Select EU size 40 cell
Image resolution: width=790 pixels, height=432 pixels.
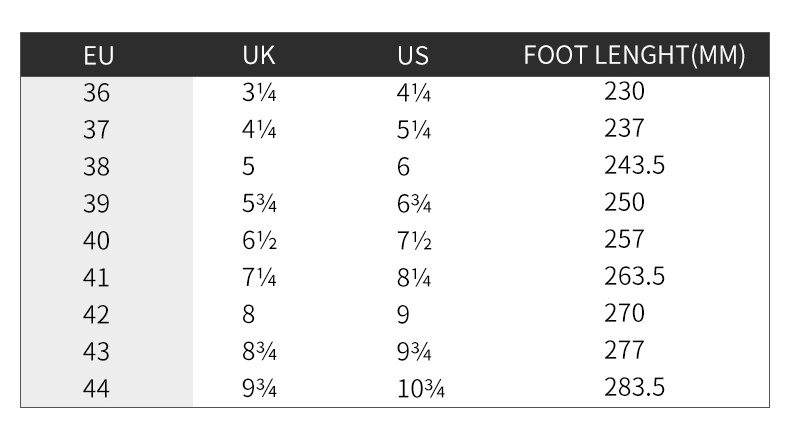97,241
